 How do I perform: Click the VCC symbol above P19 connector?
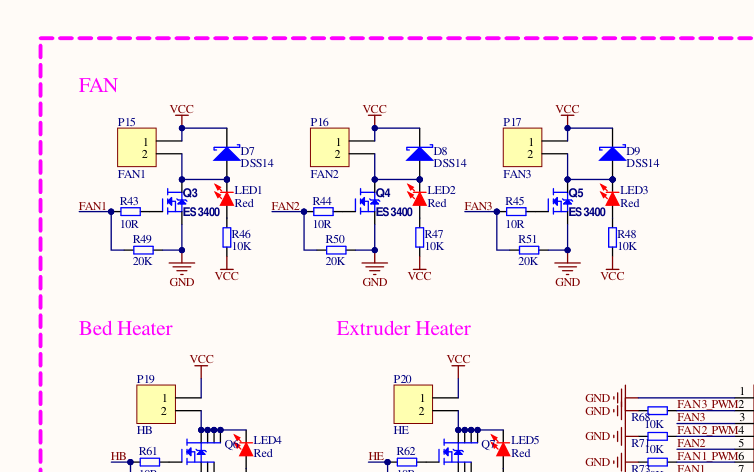pyautogui.click(x=201, y=360)
